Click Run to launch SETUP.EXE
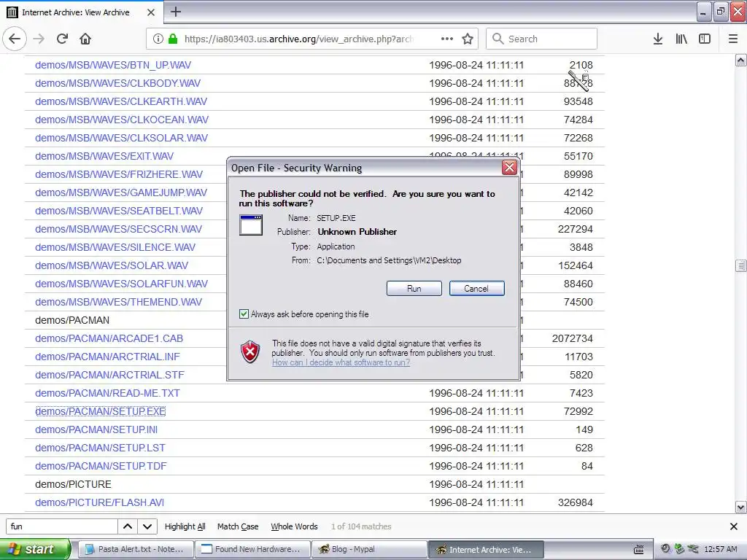 click(x=414, y=289)
